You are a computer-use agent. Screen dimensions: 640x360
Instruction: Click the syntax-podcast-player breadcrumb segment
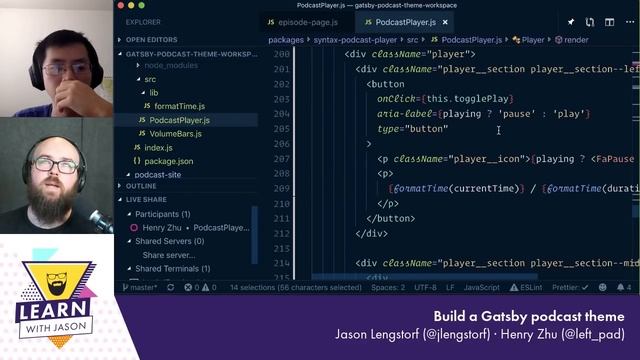(x=355, y=40)
